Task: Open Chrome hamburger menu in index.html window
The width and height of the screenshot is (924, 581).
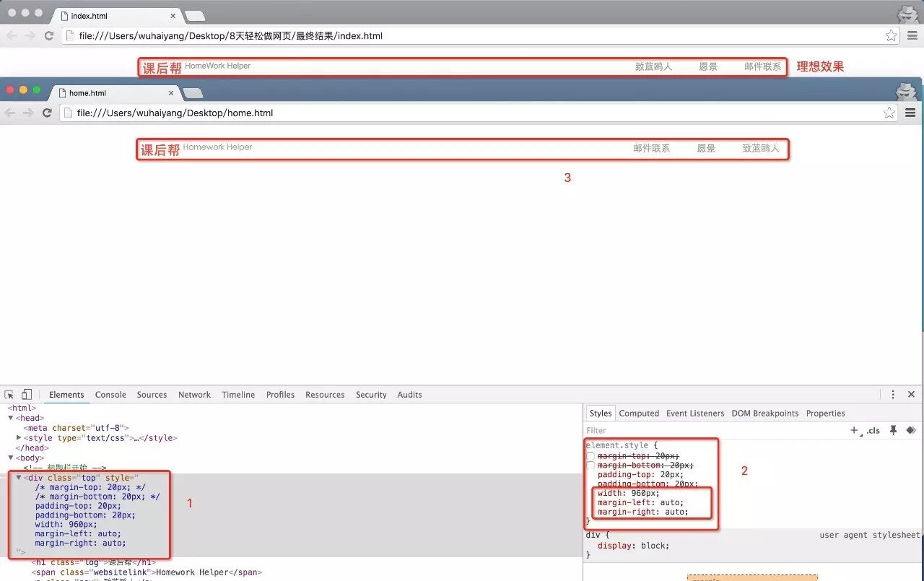Action: tap(912, 35)
